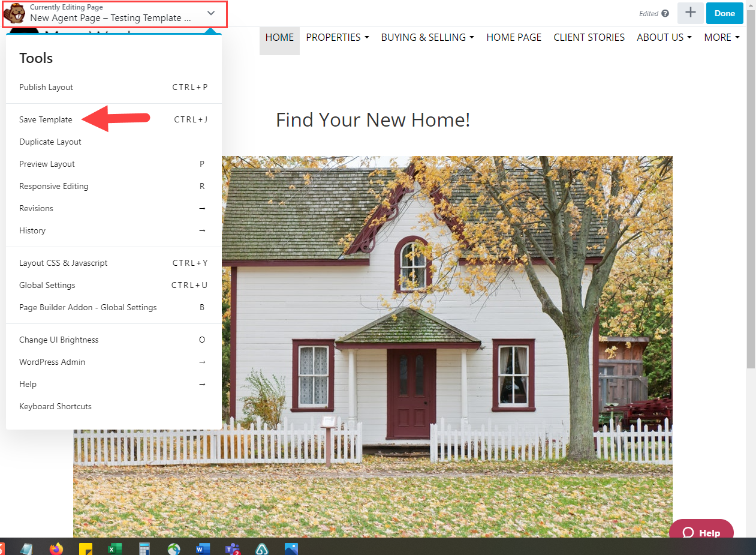Open Firefox from the taskbar

click(x=56, y=548)
